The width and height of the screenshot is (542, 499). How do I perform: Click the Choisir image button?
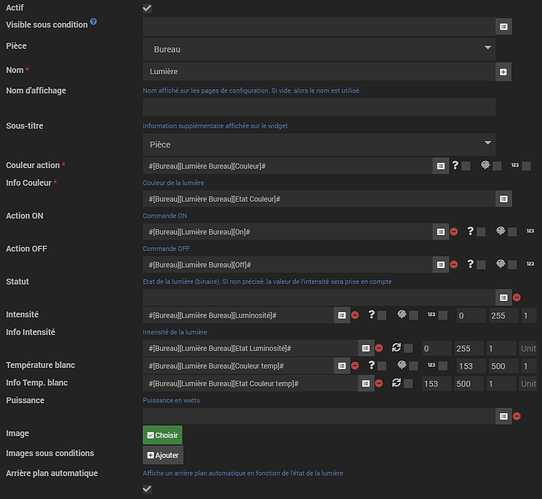[x=162, y=435]
